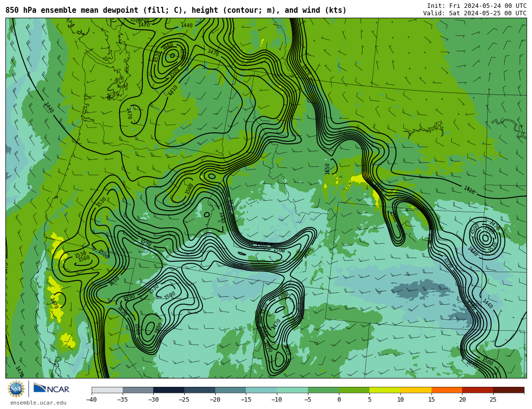Image resolution: width=532 pixels, height=409 pixels.
Task: Click the -25 colorbar tick label
Action: 184,400
